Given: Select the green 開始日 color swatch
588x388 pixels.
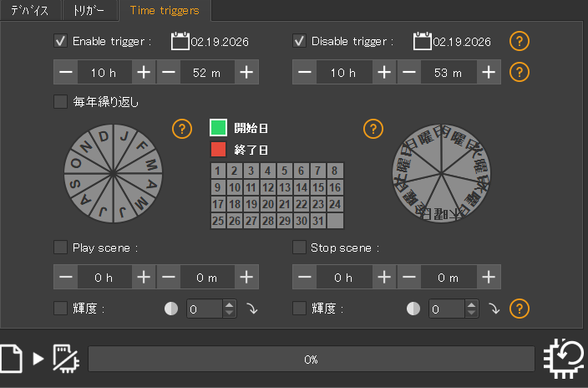Looking at the screenshot, I should tap(218, 128).
